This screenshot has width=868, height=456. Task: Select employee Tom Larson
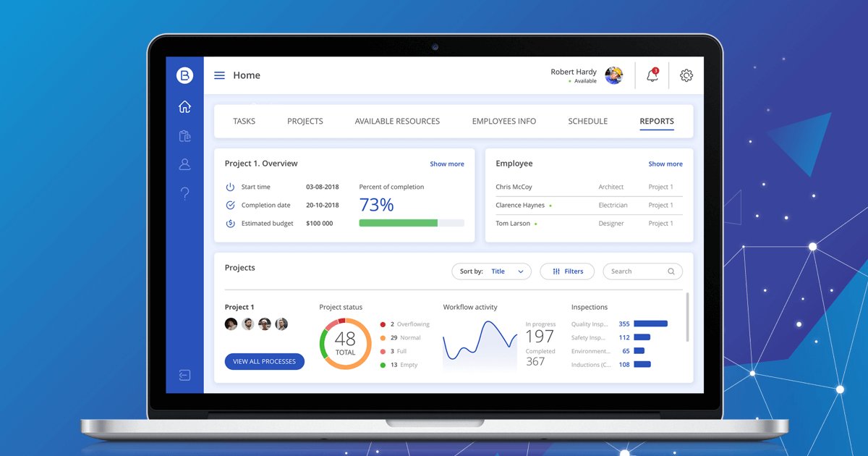(x=589, y=224)
